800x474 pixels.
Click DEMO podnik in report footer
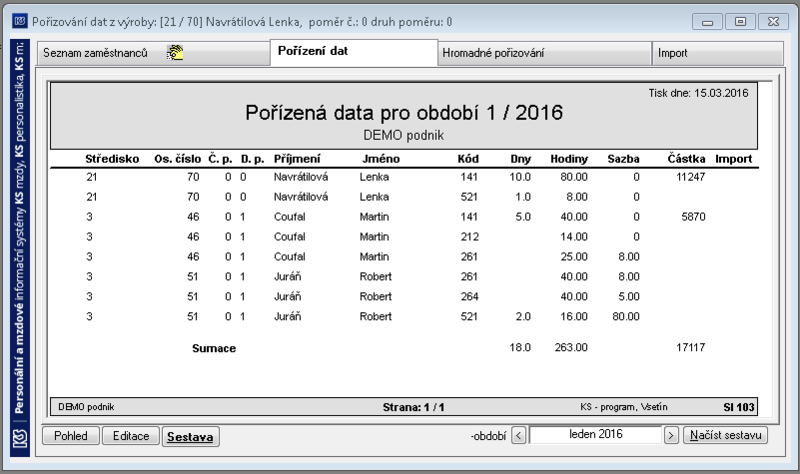coord(86,407)
